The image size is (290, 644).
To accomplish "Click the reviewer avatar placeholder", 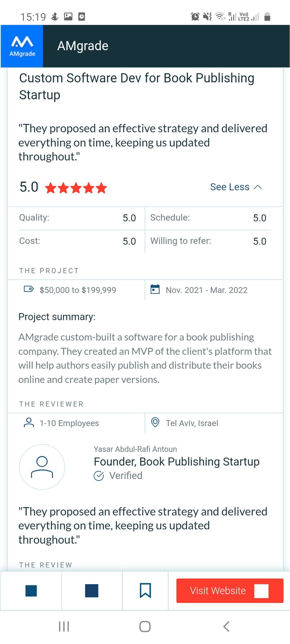I will (x=42, y=467).
